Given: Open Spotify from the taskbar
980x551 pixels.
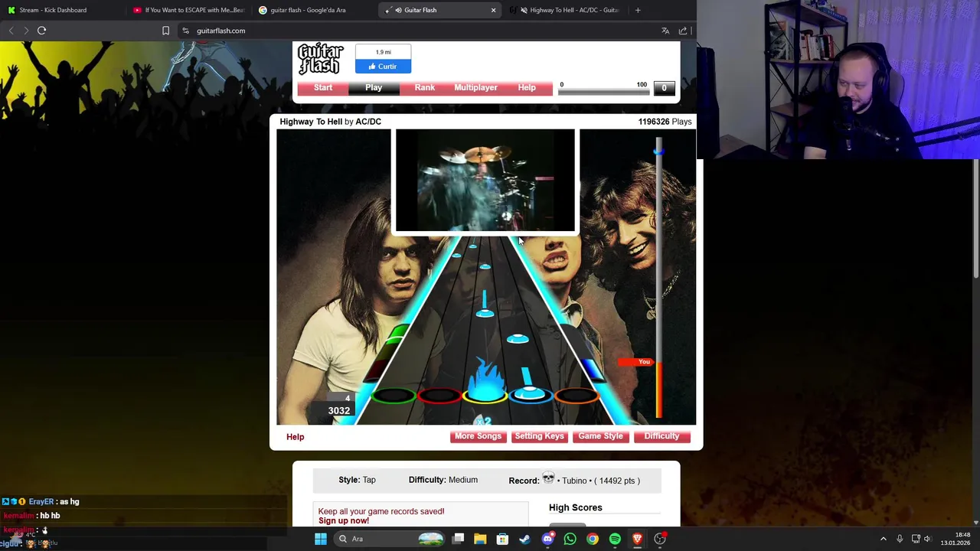Looking at the screenshot, I should click(615, 539).
